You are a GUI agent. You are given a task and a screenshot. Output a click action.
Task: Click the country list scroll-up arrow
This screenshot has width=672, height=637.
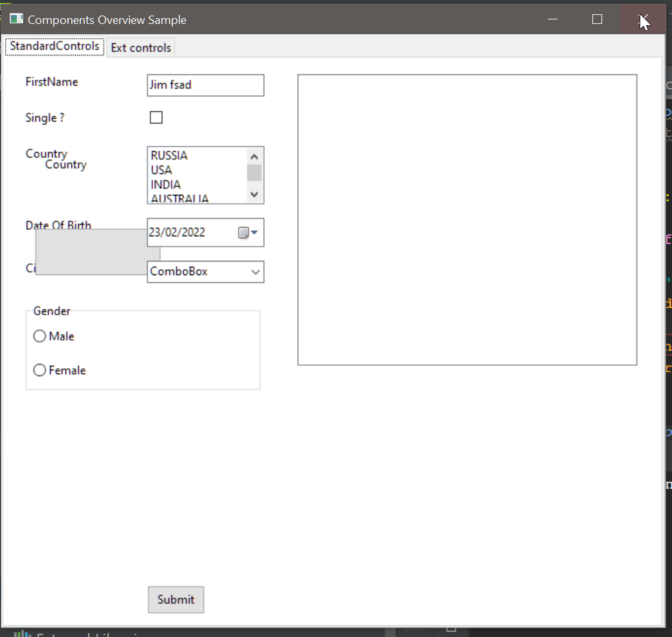(254, 157)
